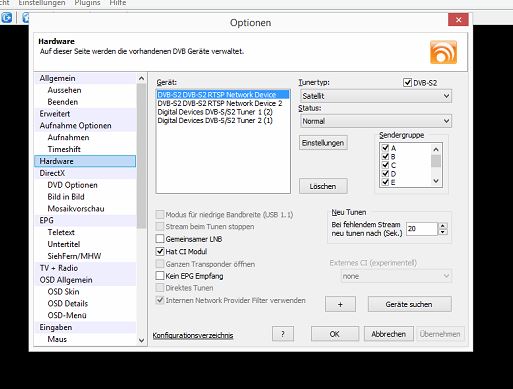The image size is (513, 389).
Task: Enable Kein EPG Empfang option
Action: coord(160,276)
